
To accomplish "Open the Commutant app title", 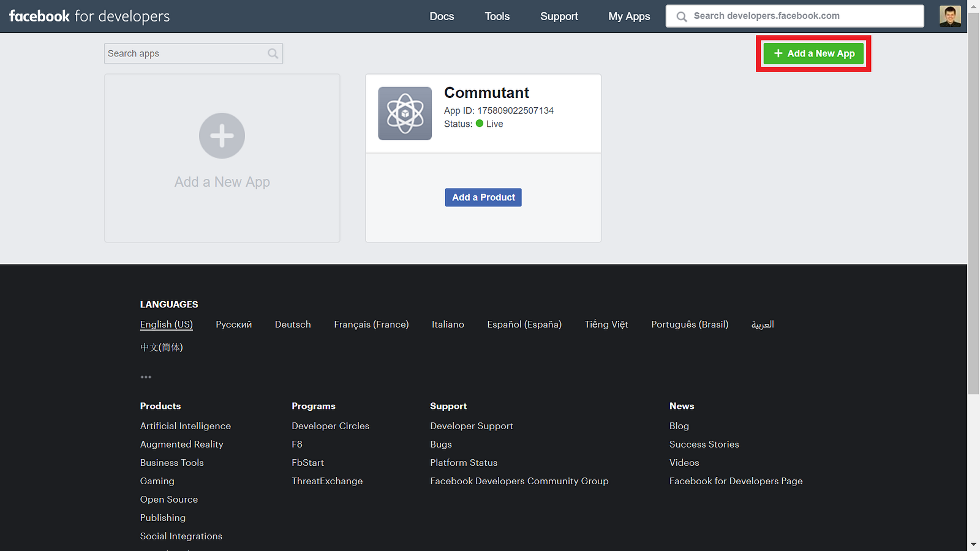I will pos(486,92).
